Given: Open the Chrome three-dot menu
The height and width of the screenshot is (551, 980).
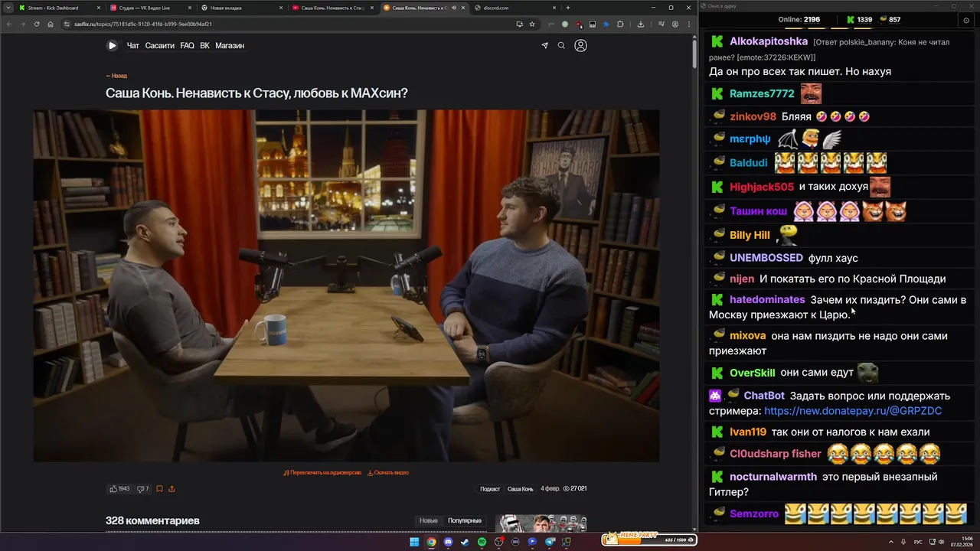Looking at the screenshot, I should pyautogui.click(x=688, y=24).
